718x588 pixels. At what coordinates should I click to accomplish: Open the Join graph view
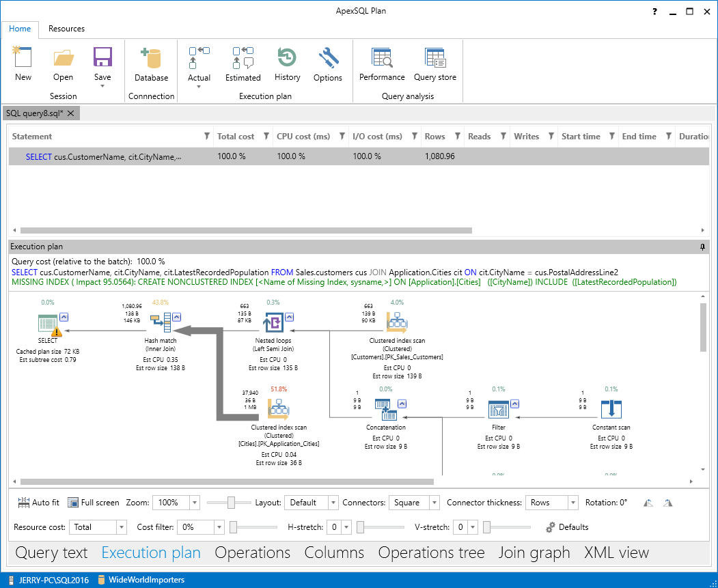[534, 552]
